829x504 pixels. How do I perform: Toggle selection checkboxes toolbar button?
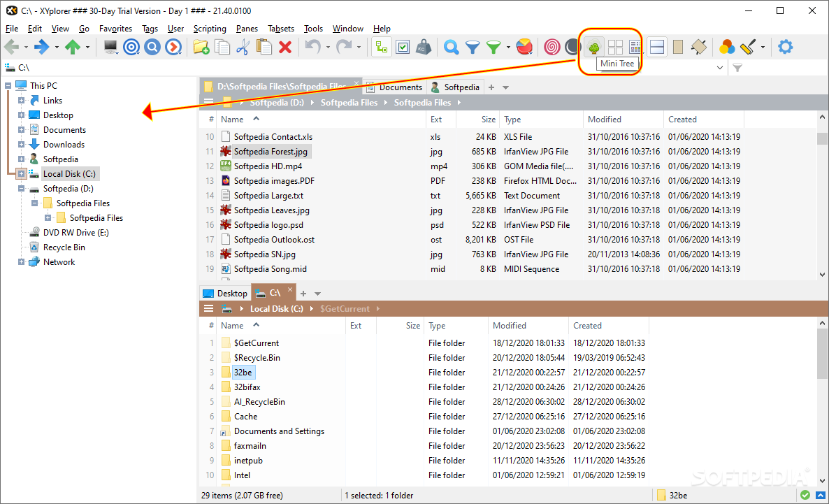[x=403, y=47]
